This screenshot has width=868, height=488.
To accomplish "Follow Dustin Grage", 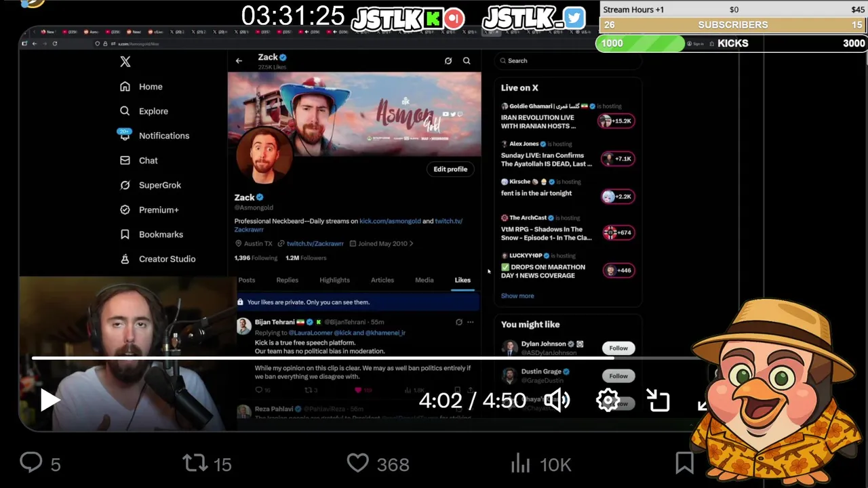I will (618, 376).
